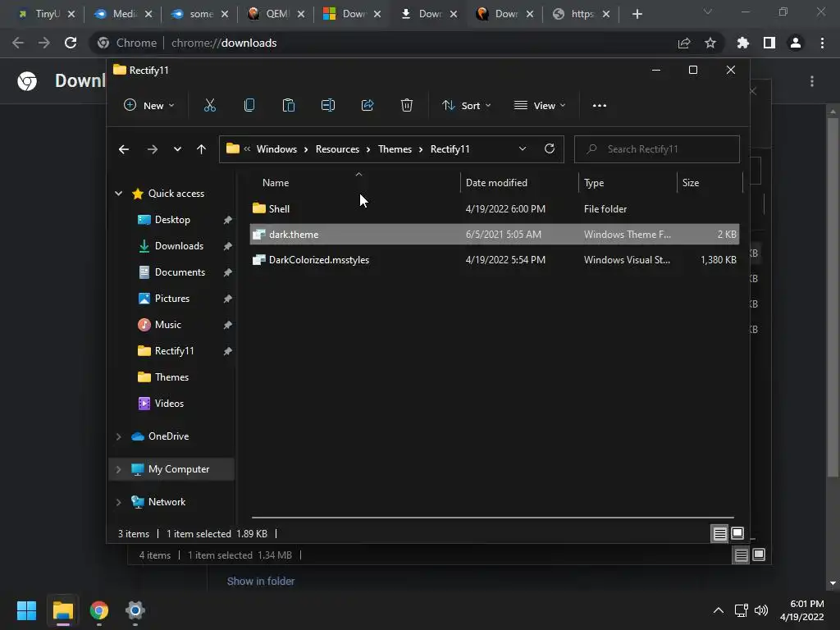This screenshot has height=630, width=840.
Task: Open Chrome profile avatar icon
Action: coord(796,43)
